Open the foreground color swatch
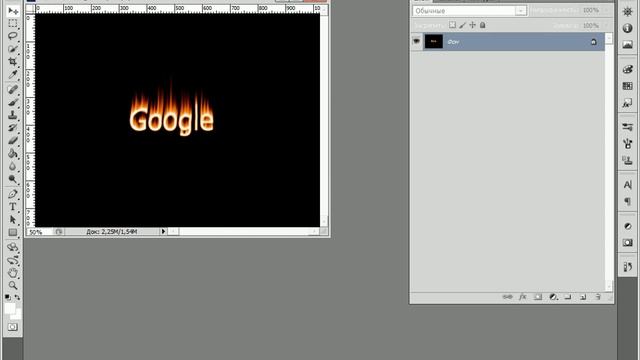This screenshot has width=640, height=360. 10,308
